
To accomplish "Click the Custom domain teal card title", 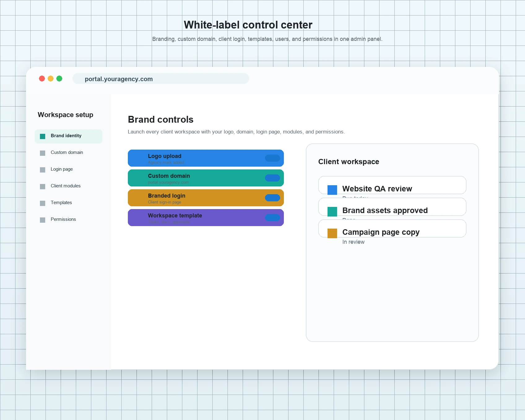I will tap(169, 176).
